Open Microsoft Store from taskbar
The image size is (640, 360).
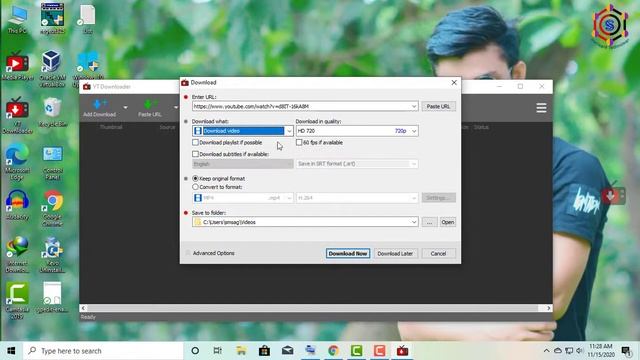coord(264,351)
